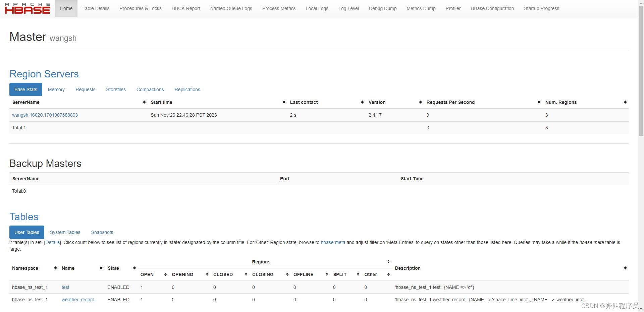The height and width of the screenshot is (312, 644).
Task: Open region server wangsh,16020,1701067588863
Action: click(x=45, y=115)
